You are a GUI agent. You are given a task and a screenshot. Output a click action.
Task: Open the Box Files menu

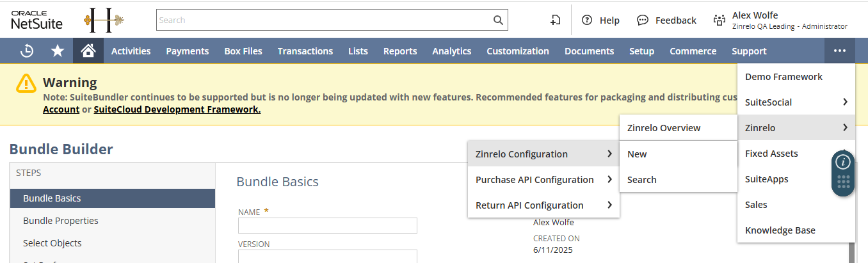[243, 51]
